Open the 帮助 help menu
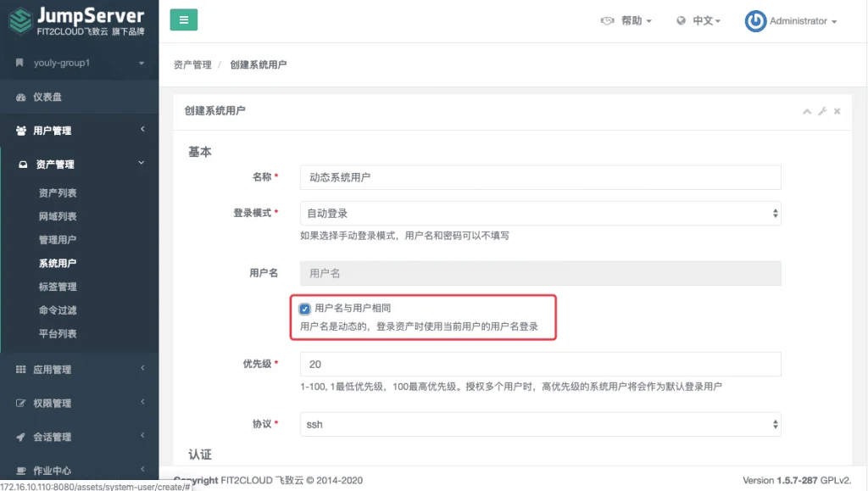Screen dimensions: 868x491 pyautogui.click(x=626, y=20)
